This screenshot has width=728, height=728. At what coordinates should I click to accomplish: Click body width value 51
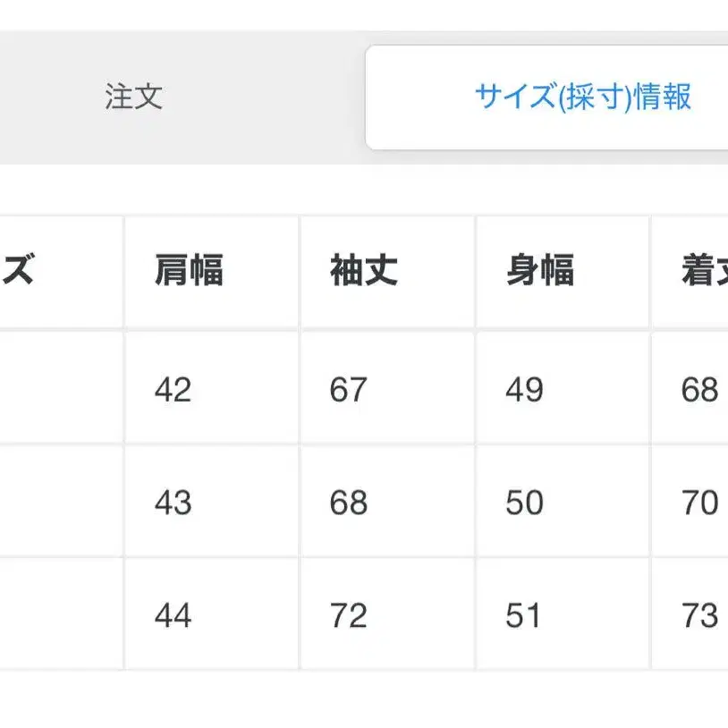point(524,614)
